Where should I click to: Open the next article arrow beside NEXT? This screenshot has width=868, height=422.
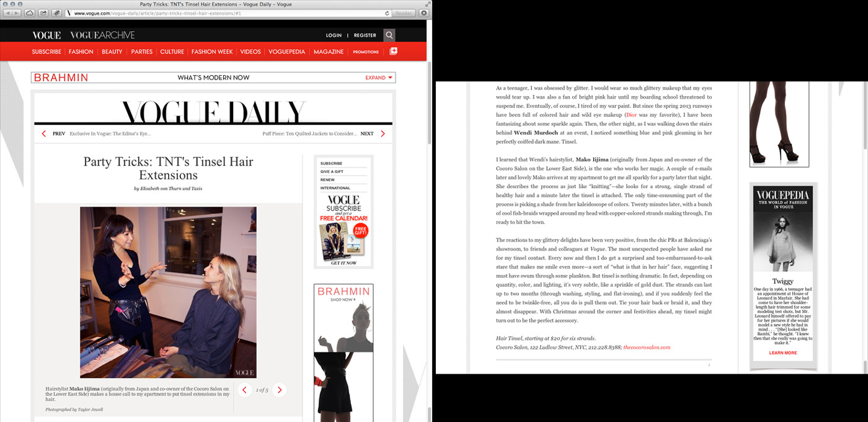click(x=383, y=133)
